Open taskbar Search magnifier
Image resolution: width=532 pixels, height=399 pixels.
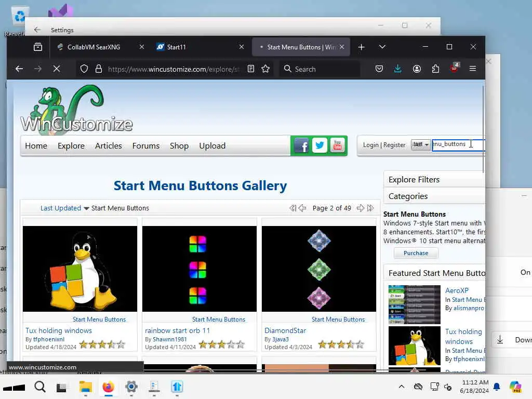click(39, 387)
